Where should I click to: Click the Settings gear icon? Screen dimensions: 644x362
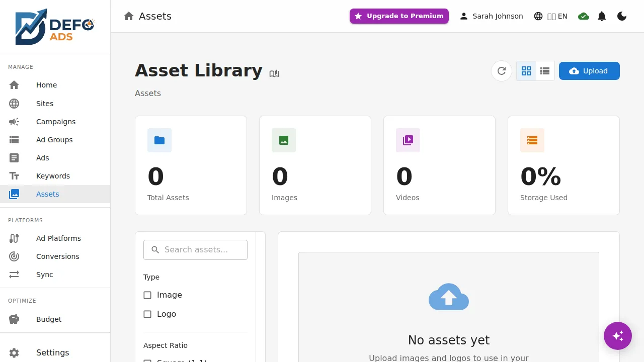point(14,353)
